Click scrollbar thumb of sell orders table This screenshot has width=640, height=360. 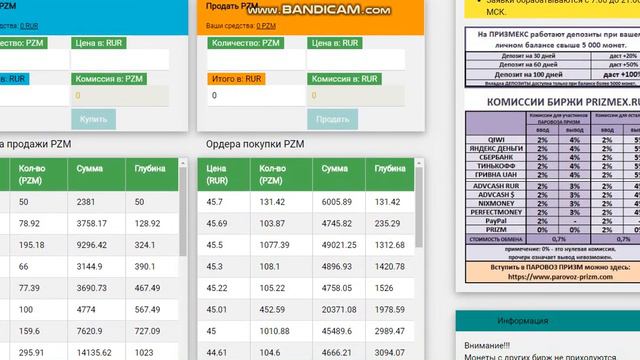pos(183,211)
